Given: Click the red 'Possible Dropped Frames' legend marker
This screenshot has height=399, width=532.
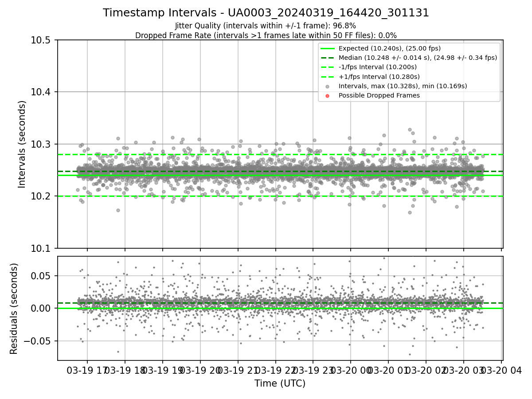Looking at the screenshot, I should coord(327,96).
